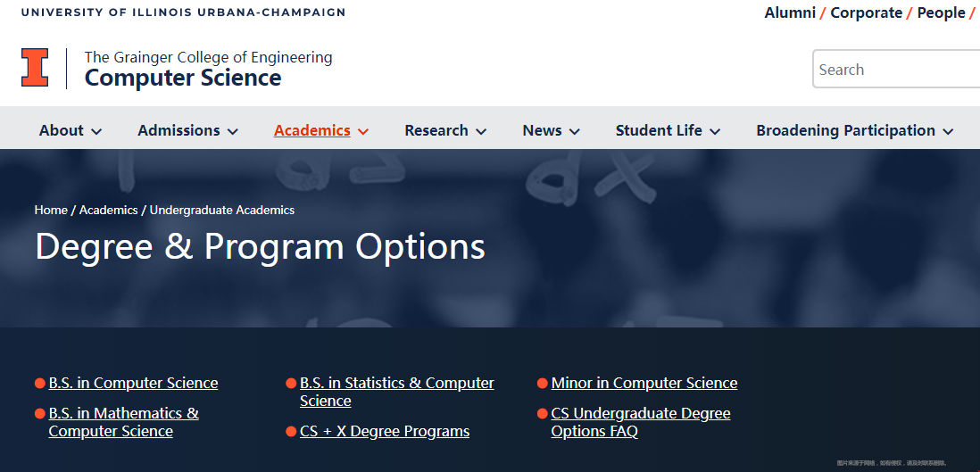
Task: Click the orange Illinois block I logo
Action: point(35,68)
